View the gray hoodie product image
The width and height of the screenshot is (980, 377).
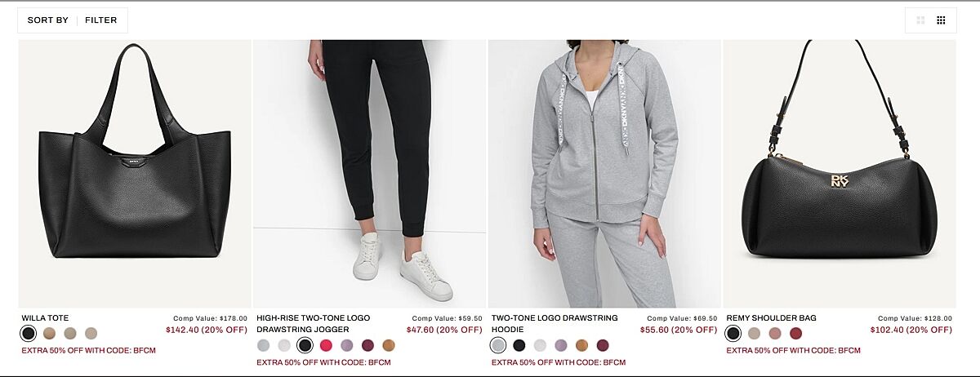604,174
